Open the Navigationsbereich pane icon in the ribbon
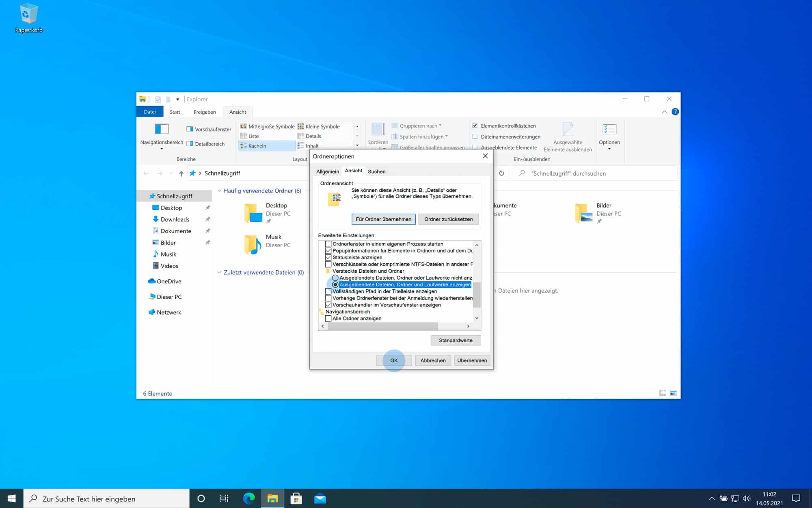This screenshot has width=812, height=508. (162, 129)
